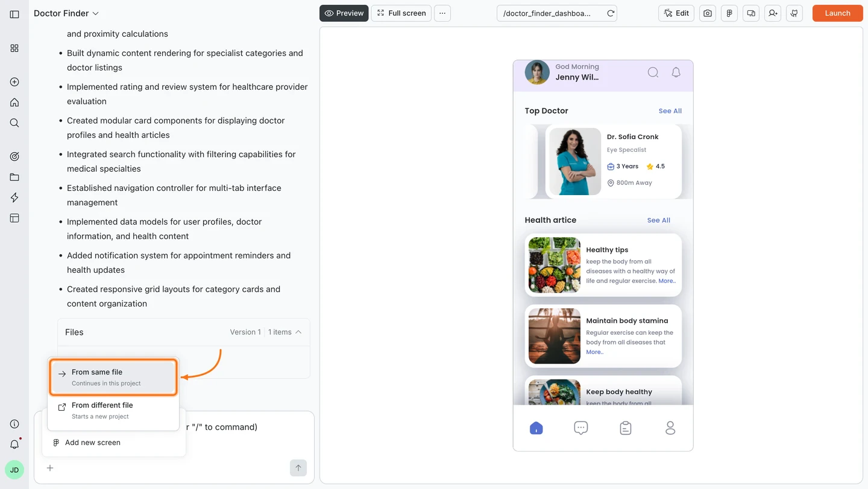The image size is (868, 489).
Task: Select the chat tab in app preview
Action: click(x=581, y=428)
